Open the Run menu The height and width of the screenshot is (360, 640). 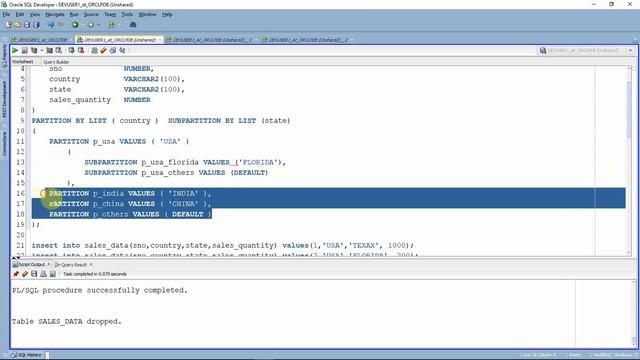coord(74,14)
